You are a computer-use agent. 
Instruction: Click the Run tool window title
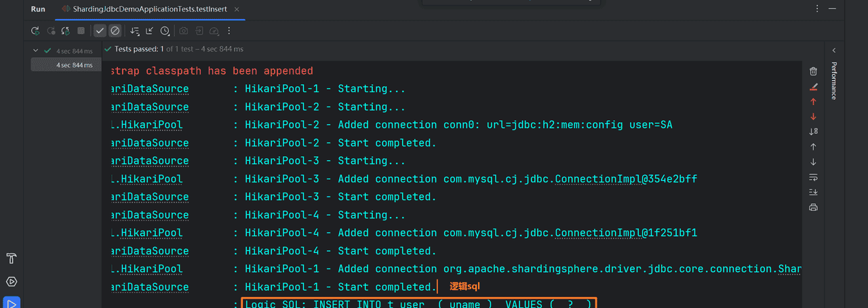[x=38, y=9]
